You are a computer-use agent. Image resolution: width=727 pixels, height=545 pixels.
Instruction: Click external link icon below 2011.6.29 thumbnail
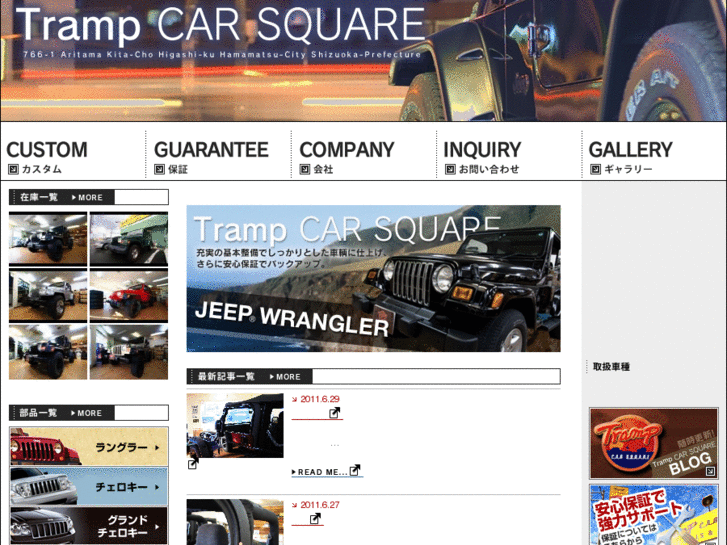(193, 463)
